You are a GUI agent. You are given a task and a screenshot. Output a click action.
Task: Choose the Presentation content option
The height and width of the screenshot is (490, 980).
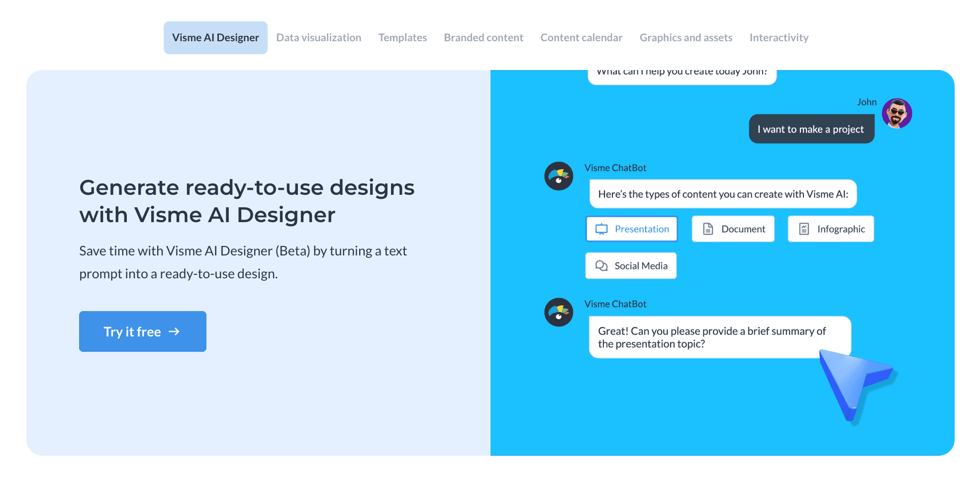pos(632,229)
